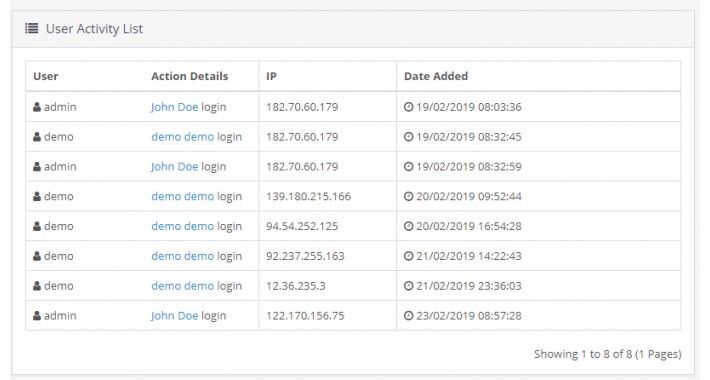This screenshot has height=380, width=710.
Task: Click date text 20/02/2019 09:52:44
Action: 469,197
